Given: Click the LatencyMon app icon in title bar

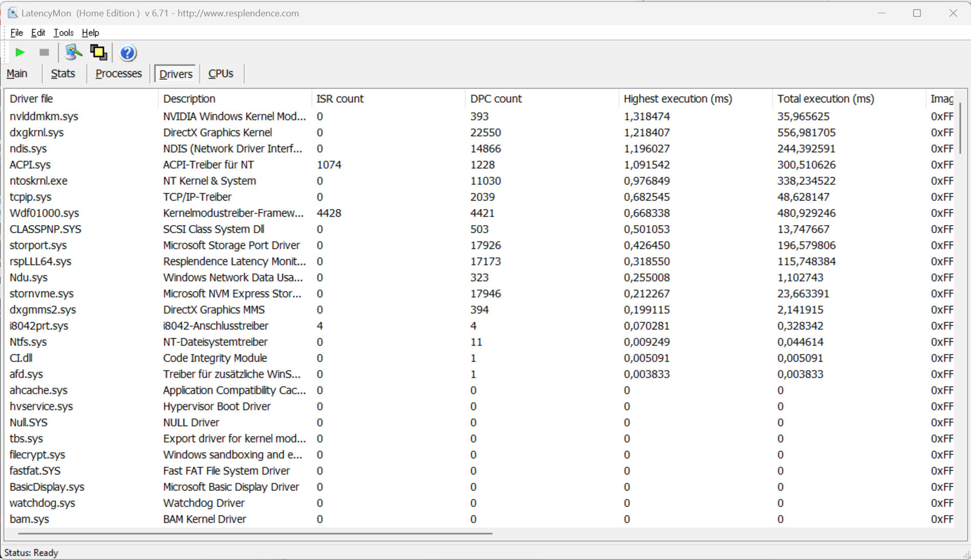Looking at the screenshot, I should tap(12, 13).
